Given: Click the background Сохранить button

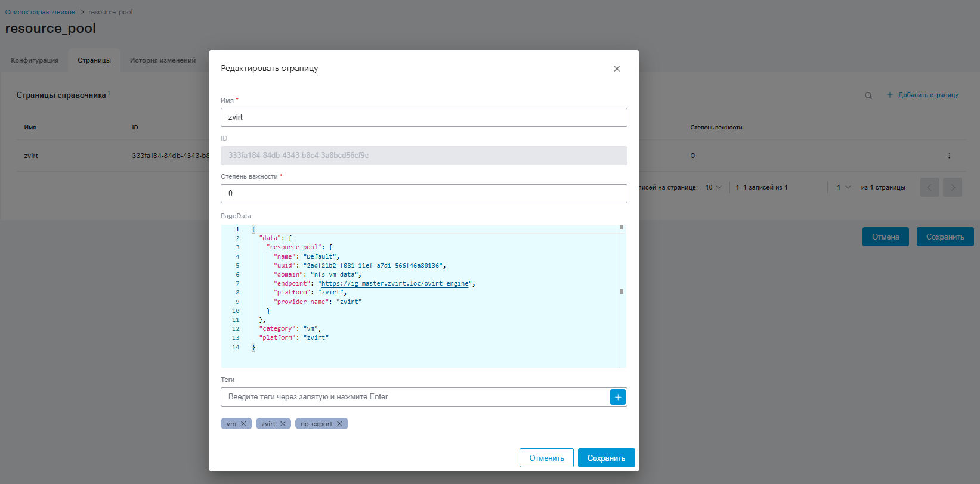Looking at the screenshot, I should (x=945, y=237).
